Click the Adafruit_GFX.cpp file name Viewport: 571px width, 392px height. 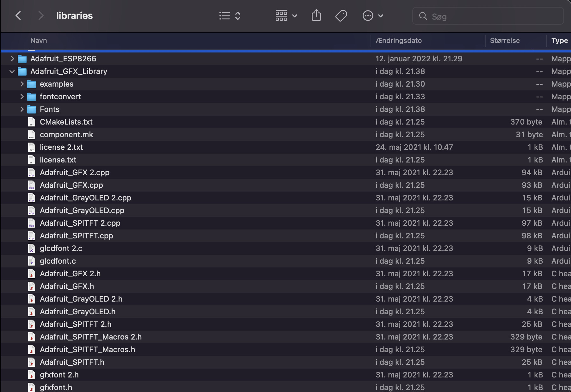[x=71, y=185]
